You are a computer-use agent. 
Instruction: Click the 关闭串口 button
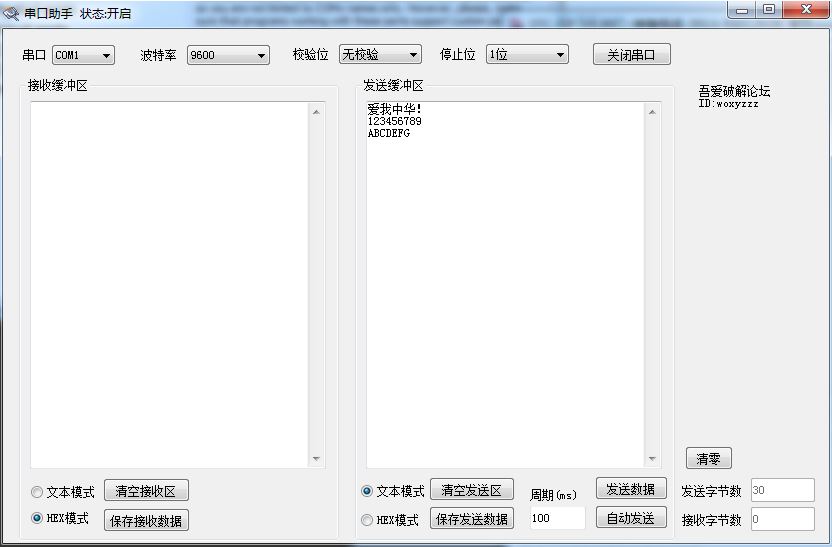pyautogui.click(x=631, y=55)
